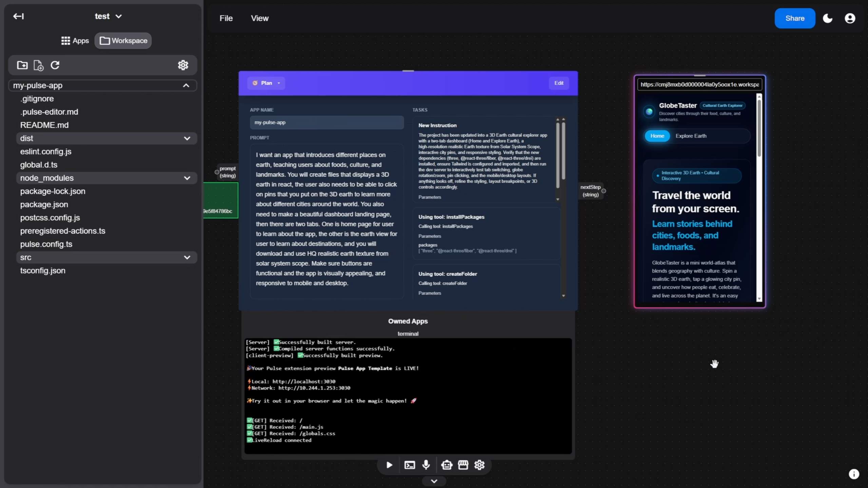868x488 pixels.
Task: Collapse the my-pulse-app folder
Action: pos(186,85)
